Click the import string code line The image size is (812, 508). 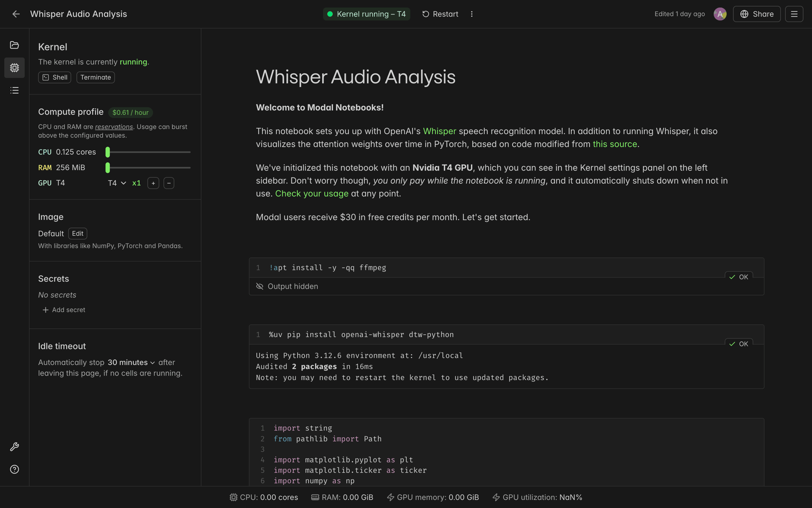pos(303,428)
